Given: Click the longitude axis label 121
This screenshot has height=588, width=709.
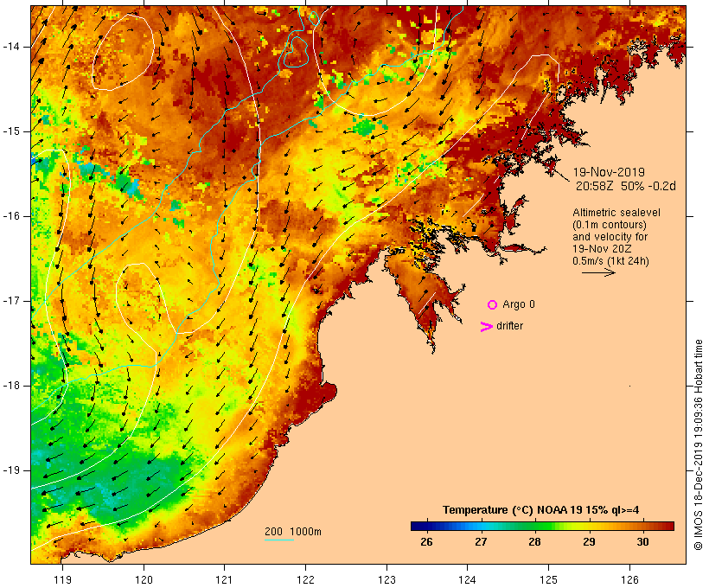Looking at the screenshot, I should (224, 580).
